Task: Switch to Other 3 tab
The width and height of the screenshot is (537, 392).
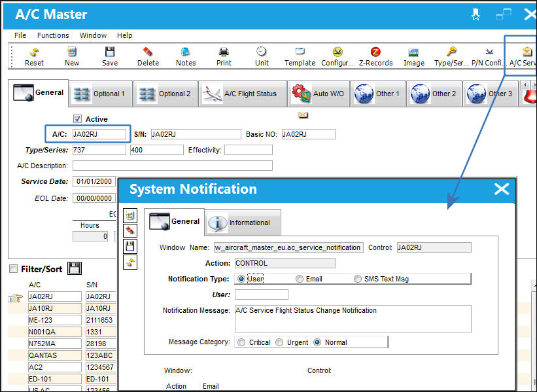Action: [x=491, y=94]
